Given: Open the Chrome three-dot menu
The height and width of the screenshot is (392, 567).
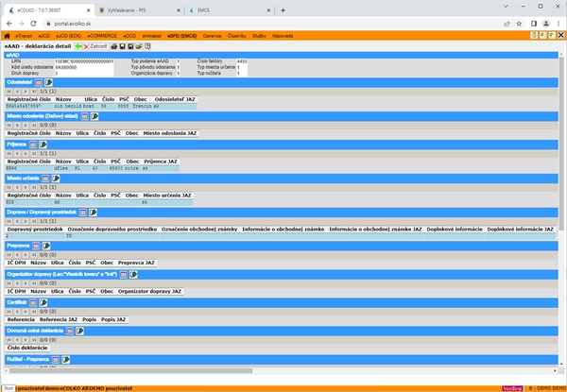Looking at the screenshot, I should click(x=558, y=24).
